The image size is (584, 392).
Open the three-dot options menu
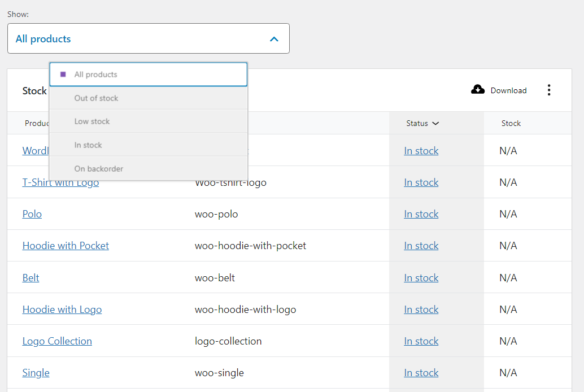pos(549,89)
